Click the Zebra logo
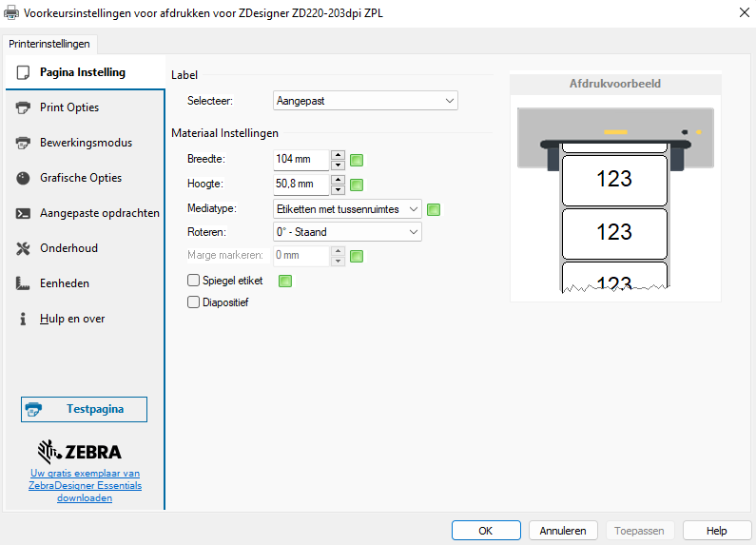The width and height of the screenshot is (756, 545). click(x=80, y=452)
